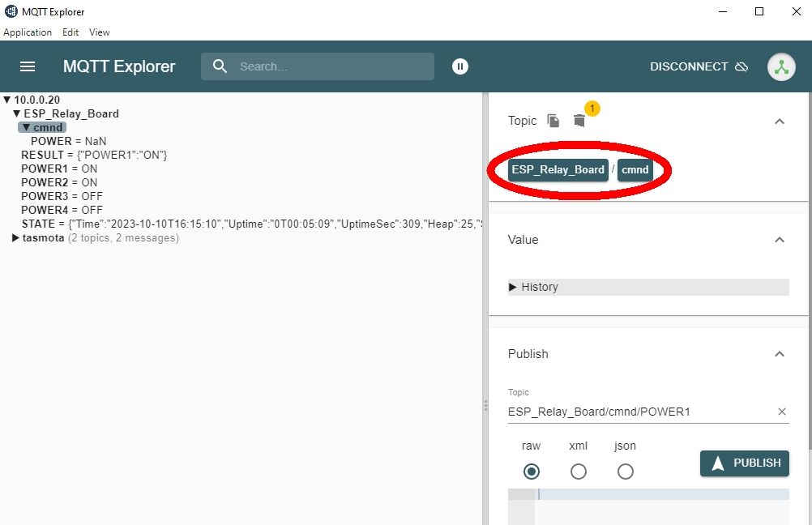Collapse the cmnd tree node
This screenshot has height=525, width=812.
[27, 127]
